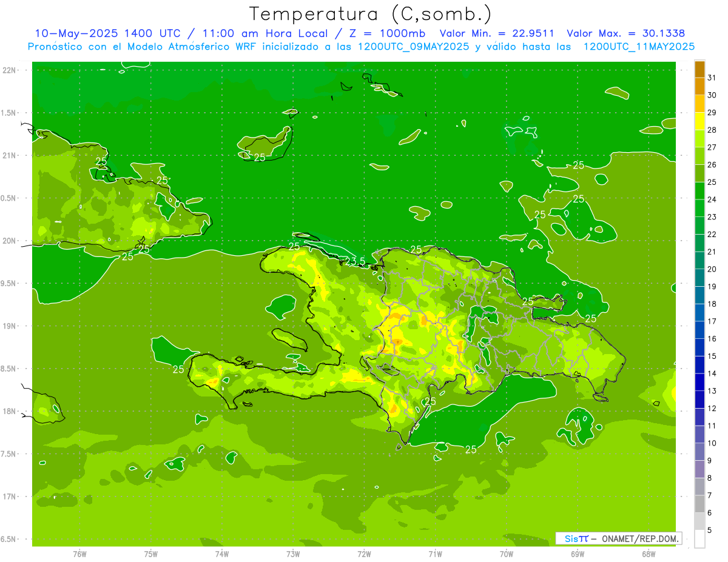Viewport: 728px width, 562px height.
Task: Click the lime legend swatch between 27 and 28
Action: click(699, 138)
